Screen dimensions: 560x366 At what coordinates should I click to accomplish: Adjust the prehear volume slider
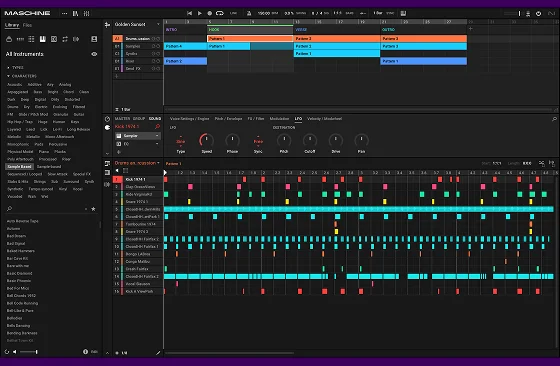[x=29, y=352]
